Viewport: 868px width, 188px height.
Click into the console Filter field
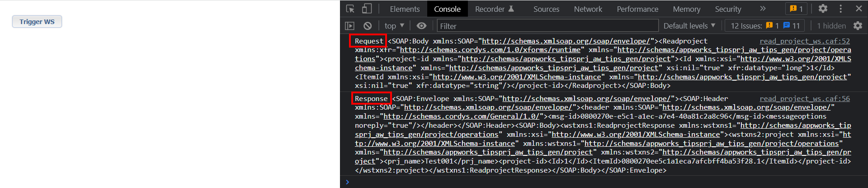547,26
